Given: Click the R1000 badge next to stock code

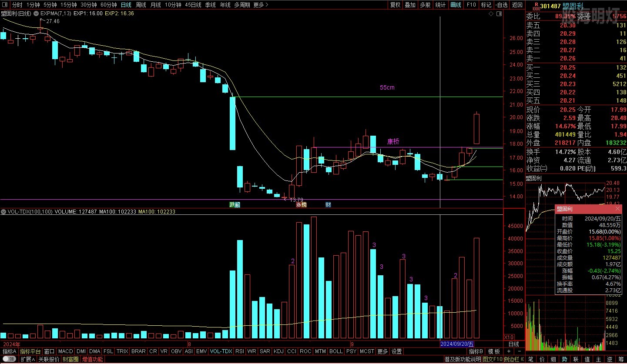Looking at the screenshot, I should click(536, 6).
